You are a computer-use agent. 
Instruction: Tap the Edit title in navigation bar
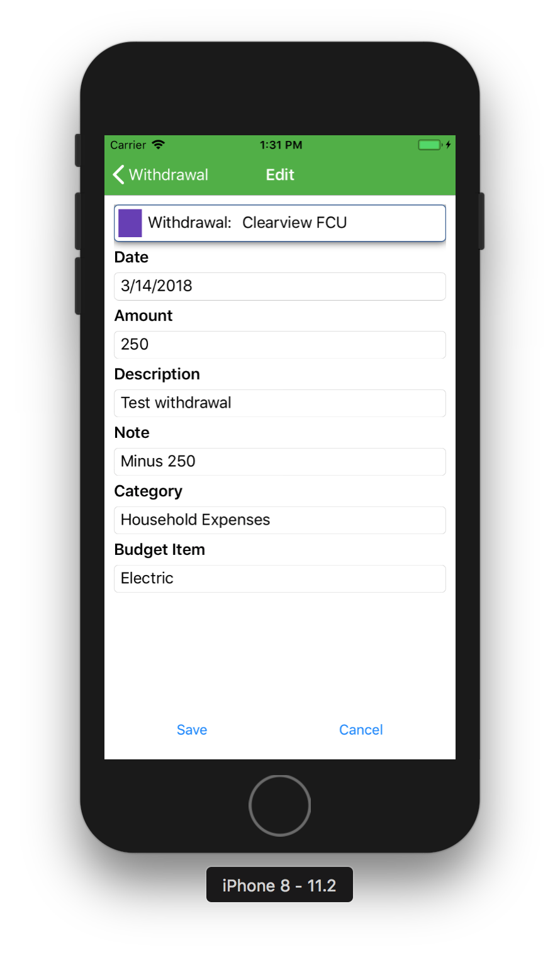tap(280, 175)
